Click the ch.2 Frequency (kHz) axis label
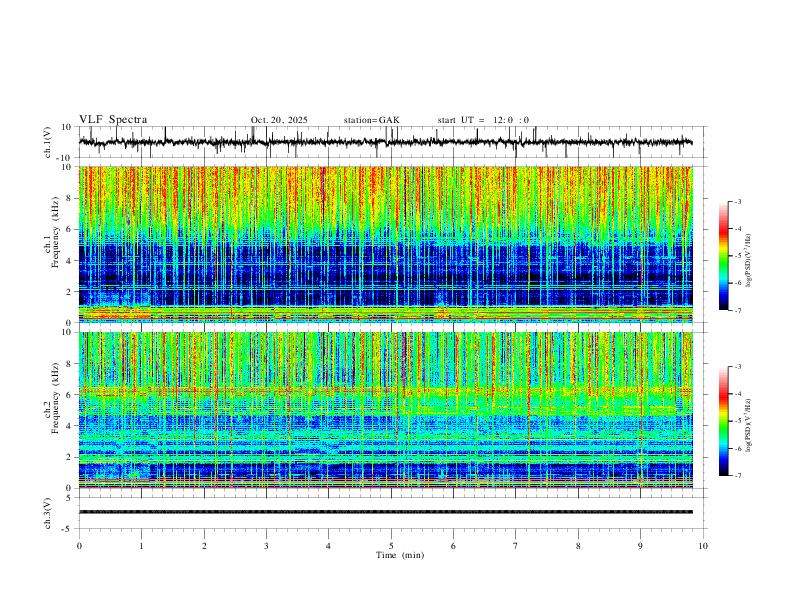Viewport: 792px width, 612px height. 53,398
